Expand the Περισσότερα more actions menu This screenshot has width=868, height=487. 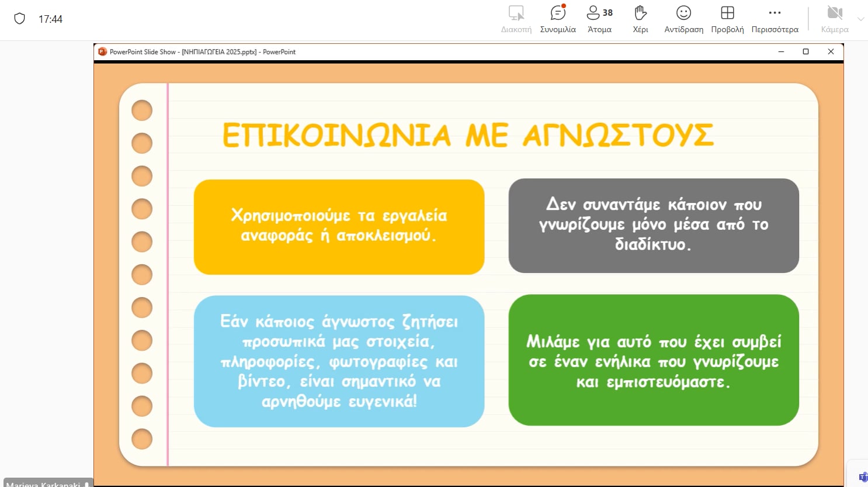775,19
